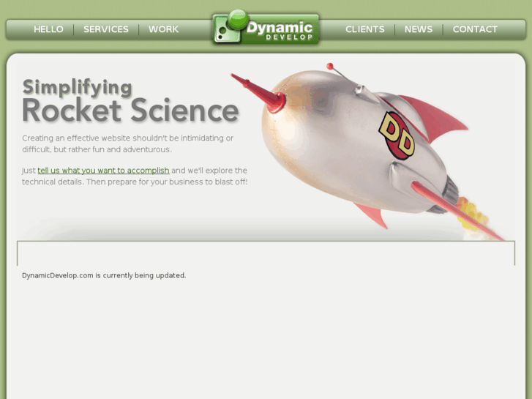Open the CLIENTS section
The width and height of the screenshot is (532, 399).
[364, 29]
